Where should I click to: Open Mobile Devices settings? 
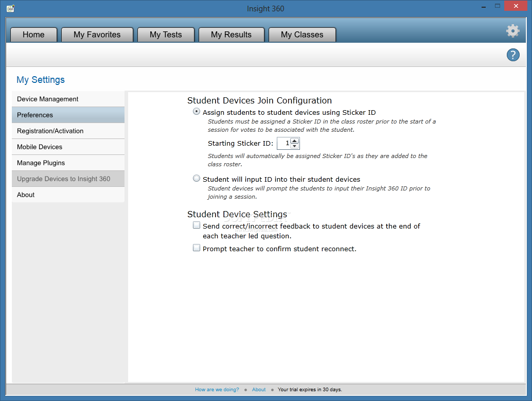click(68, 147)
